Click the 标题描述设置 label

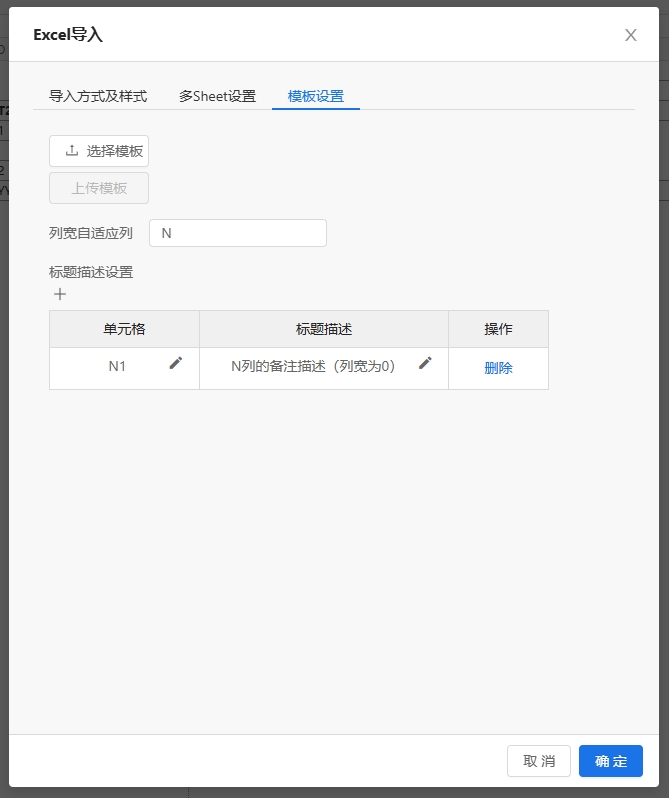91,272
